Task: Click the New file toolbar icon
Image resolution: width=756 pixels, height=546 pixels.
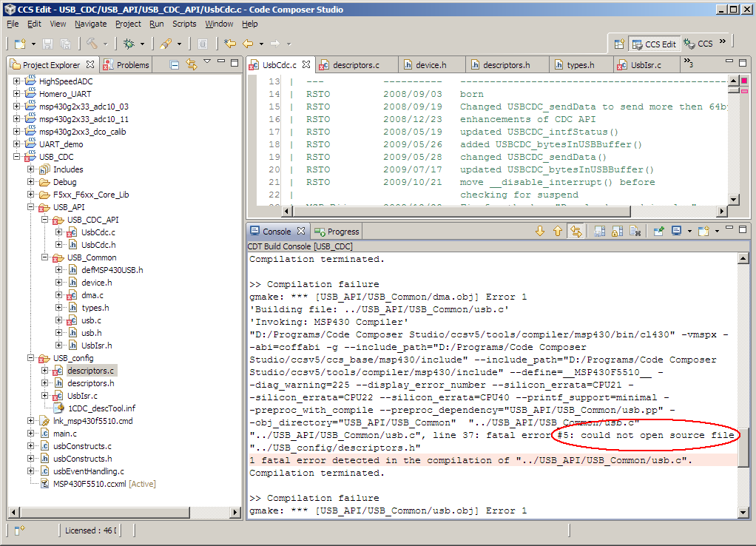Action: [20, 44]
